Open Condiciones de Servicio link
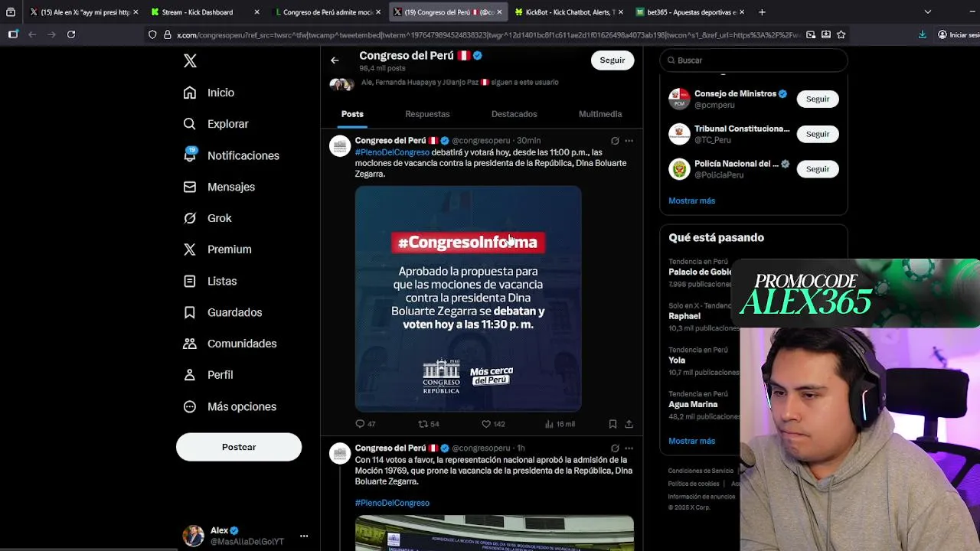Image resolution: width=980 pixels, height=551 pixels. (701, 471)
